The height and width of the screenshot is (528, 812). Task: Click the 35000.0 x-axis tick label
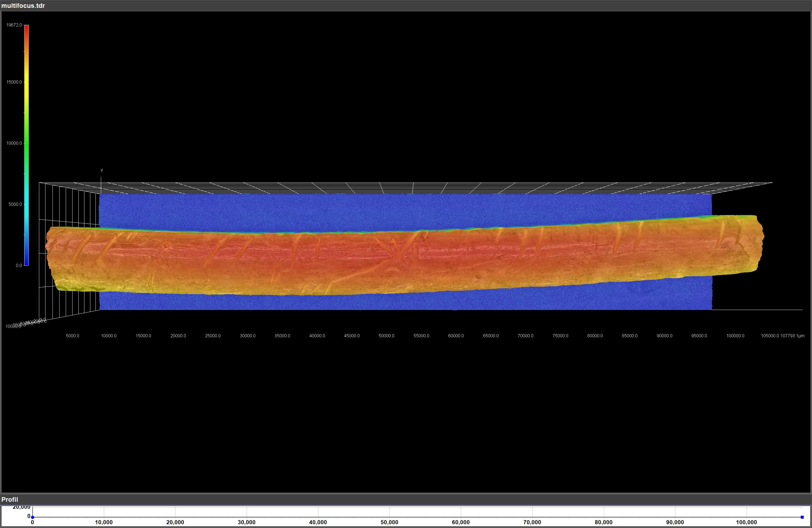tap(282, 336)
